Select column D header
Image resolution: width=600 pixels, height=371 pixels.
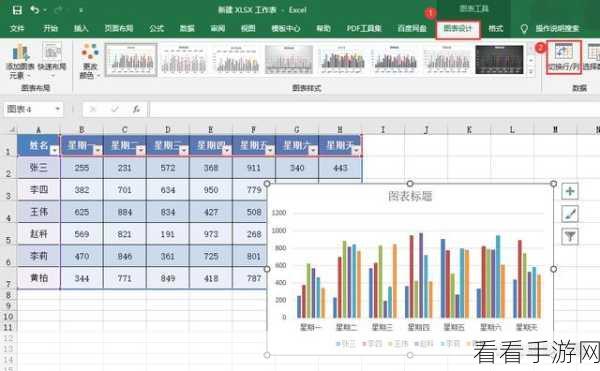pyautogui.click(x=168, y=130)
